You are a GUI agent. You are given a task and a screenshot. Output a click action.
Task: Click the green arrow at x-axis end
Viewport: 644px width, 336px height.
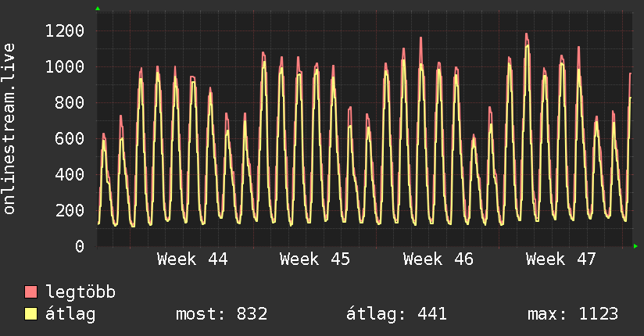(635, 246)
